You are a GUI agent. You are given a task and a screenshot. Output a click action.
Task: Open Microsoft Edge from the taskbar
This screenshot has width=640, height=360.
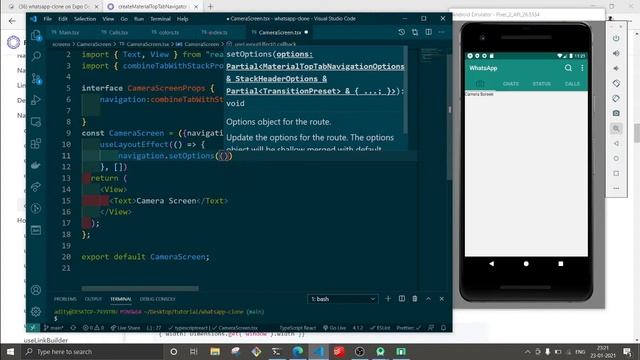[x=298, y=351]
